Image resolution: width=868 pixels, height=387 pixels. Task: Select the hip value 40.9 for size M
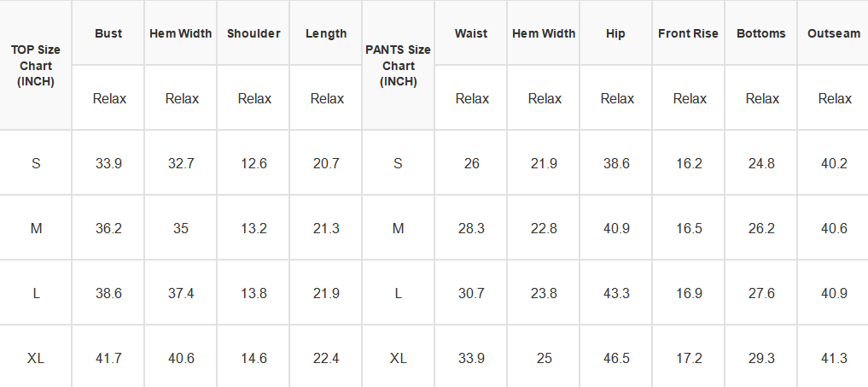[x=615, y=228]
